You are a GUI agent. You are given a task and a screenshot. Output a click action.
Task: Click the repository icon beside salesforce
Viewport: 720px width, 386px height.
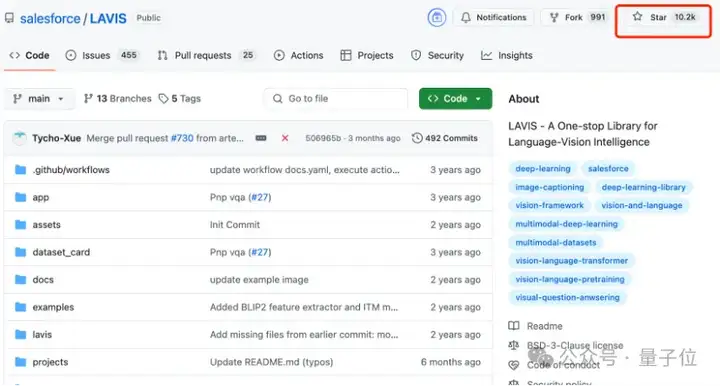click(9, 18)
